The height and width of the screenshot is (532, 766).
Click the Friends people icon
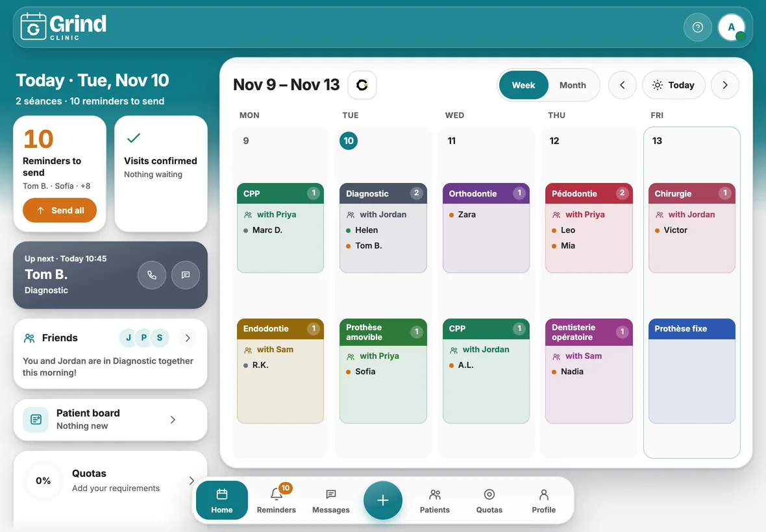click(29, 338)
